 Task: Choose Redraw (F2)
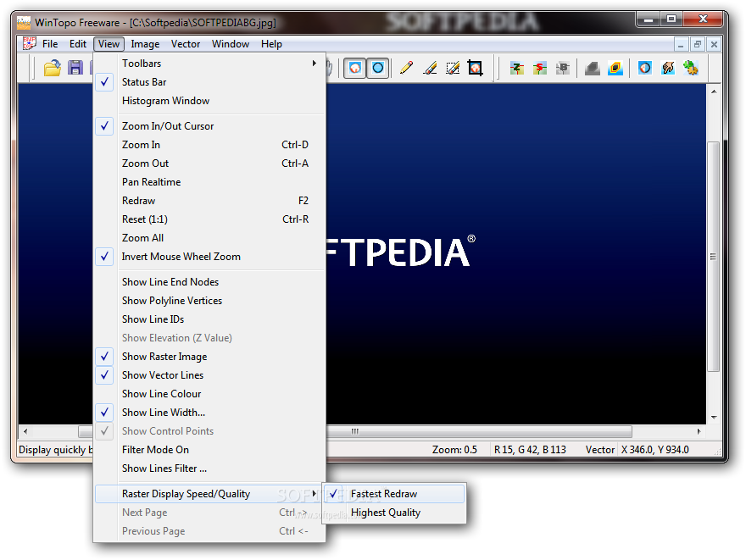point(209,201)
